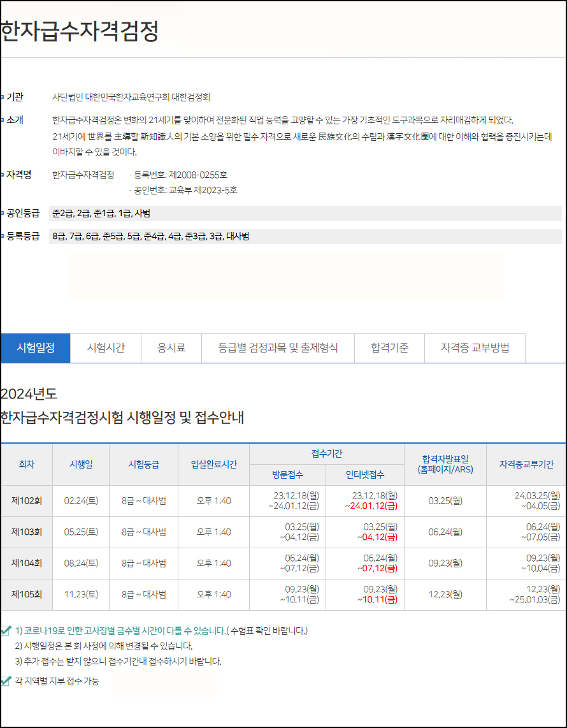Click the red ~10.11(금) internet deadline
Screen dimensions: 567x728
(377, 599)
